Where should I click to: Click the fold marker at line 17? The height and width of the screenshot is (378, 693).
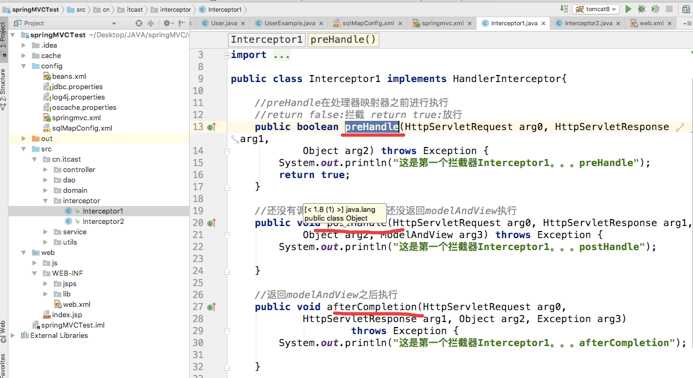pyautogui.click(x=227, y=187)
